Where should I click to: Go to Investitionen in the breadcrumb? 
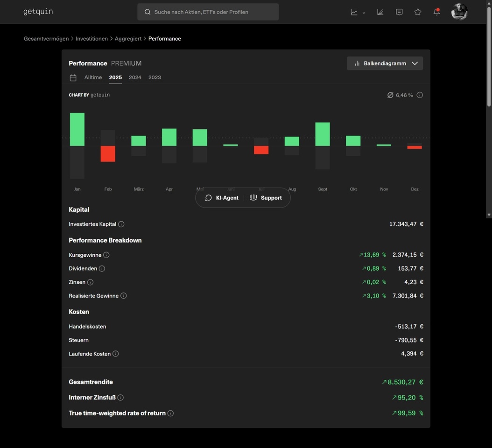[91, 39]
